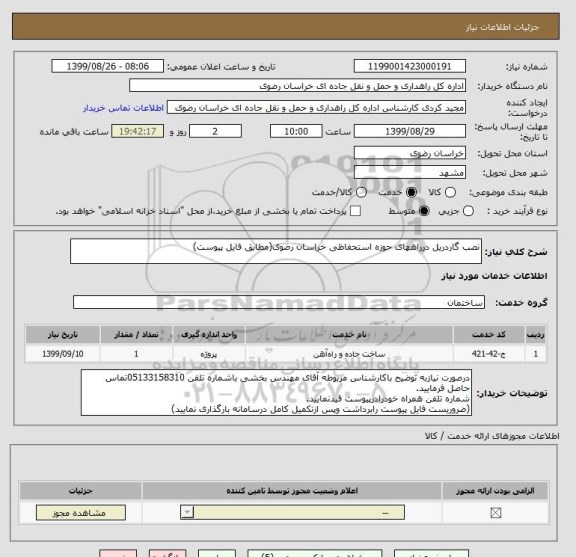Click the تاریخ و ساعت اعلان عمومی label
576x557 pixels.
(221, 67)
